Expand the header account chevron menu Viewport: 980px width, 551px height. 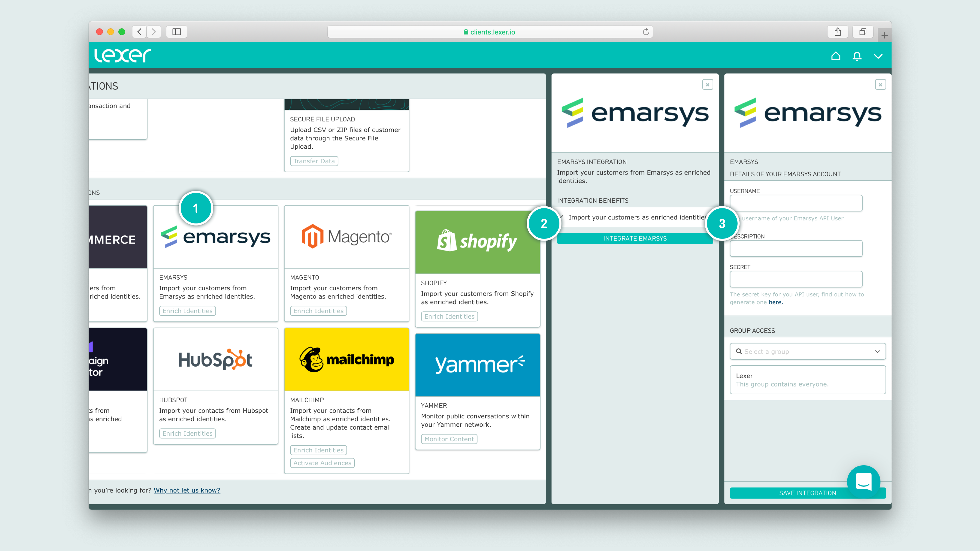click(x=878, y=56)
